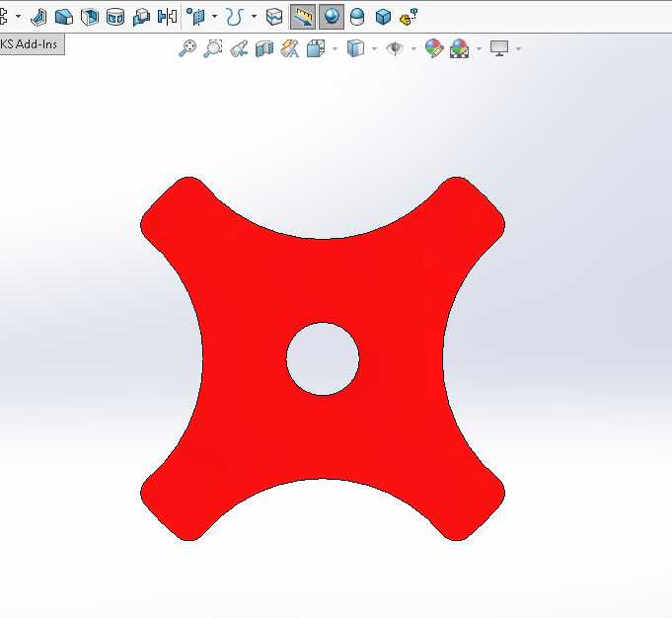Click the View Settings monitor icon
672x618 pixels.
click(499, 48)
